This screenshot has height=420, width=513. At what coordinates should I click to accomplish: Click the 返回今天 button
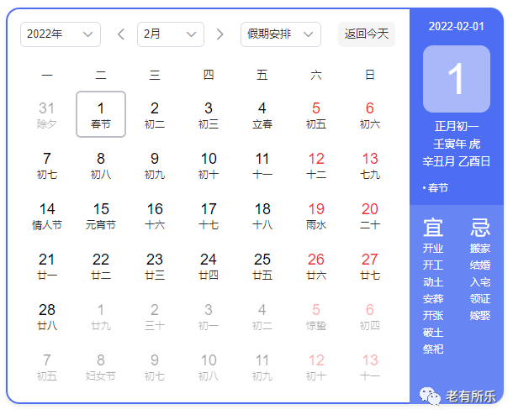(367, 34)
